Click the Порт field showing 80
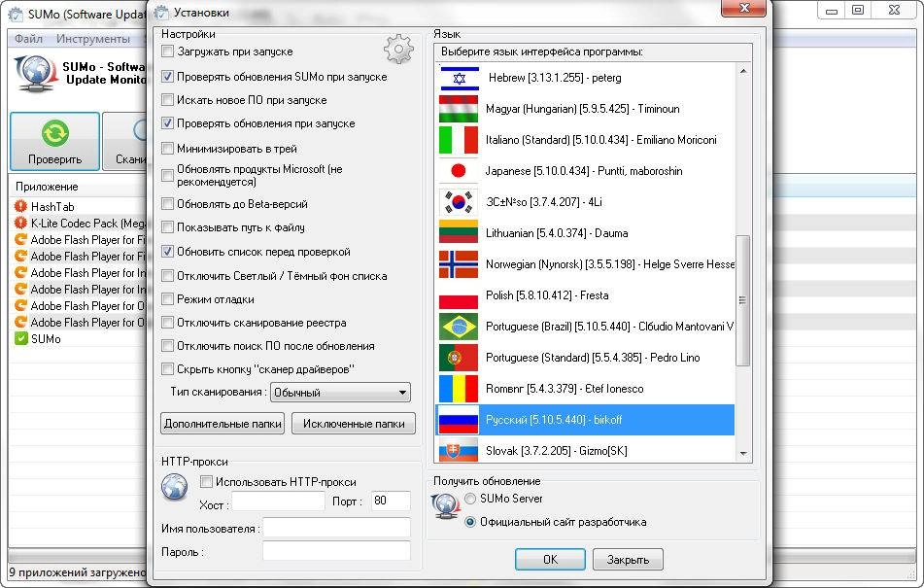 point(391,501)
